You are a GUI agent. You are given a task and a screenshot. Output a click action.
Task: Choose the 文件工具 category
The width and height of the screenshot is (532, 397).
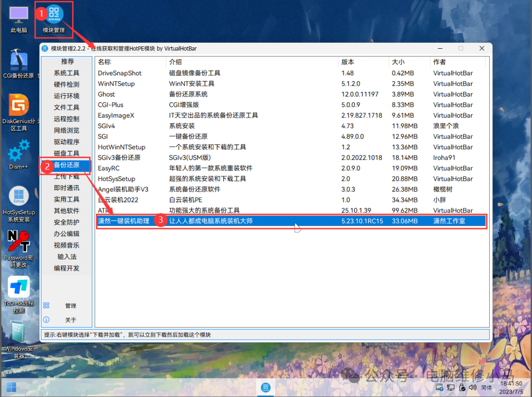coord(67,107)
